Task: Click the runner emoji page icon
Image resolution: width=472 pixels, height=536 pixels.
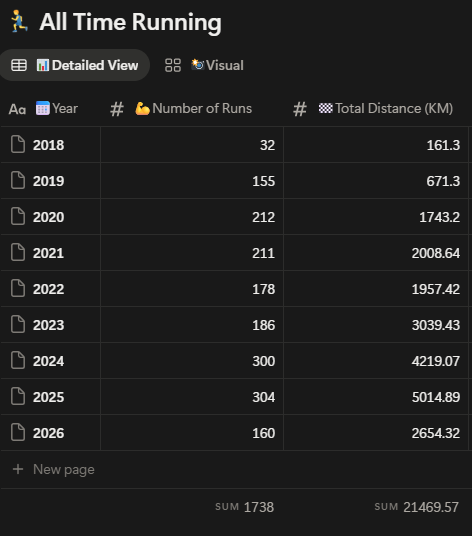Action: click(19, 22)
